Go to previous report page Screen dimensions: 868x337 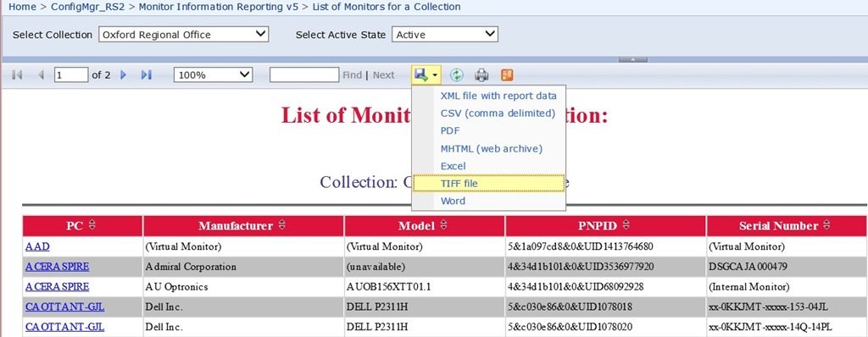(41, 75)
